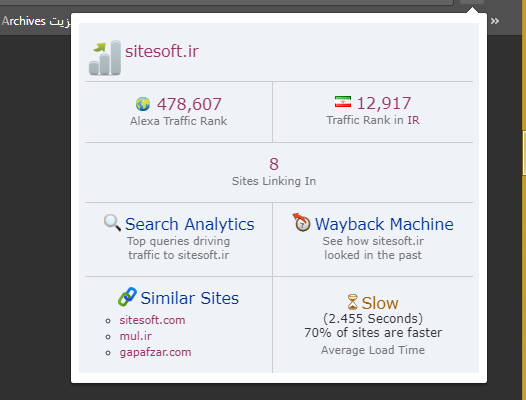Click the Wayback Machine clock icon

(301, 222)
